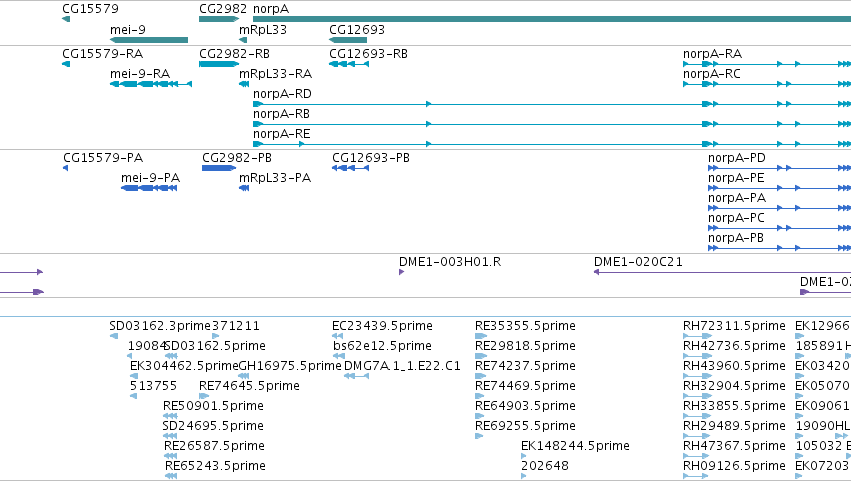Viewport: 851px width, 481px height.
Task: Select the mRpL33 gene arrow
Action: (x=243, y=40)
